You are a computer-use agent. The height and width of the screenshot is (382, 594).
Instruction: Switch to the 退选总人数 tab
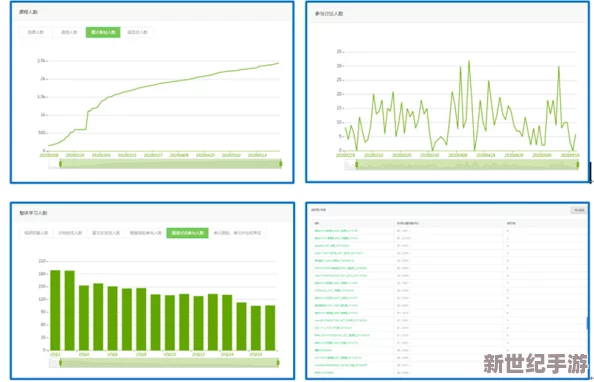(x=137, y=32)
